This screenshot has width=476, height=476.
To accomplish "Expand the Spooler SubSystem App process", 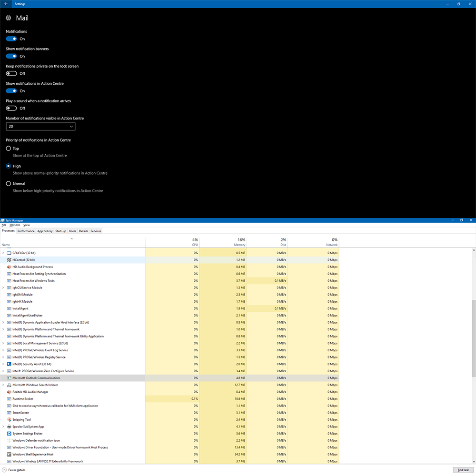I will [3, 427].
